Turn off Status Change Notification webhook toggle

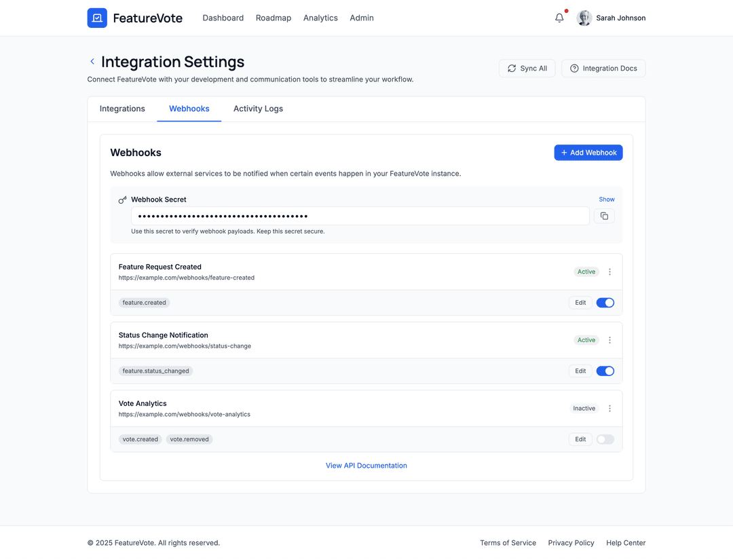coord(605,371)
